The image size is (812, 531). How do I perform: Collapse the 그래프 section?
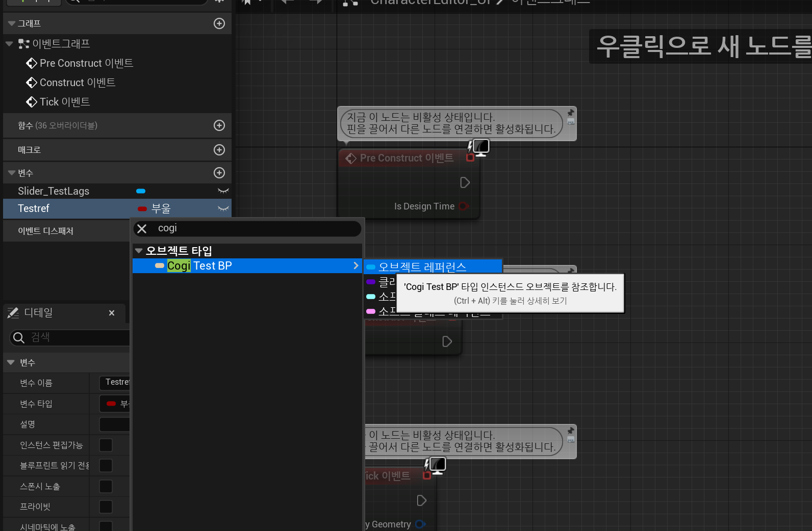(12, 23)
